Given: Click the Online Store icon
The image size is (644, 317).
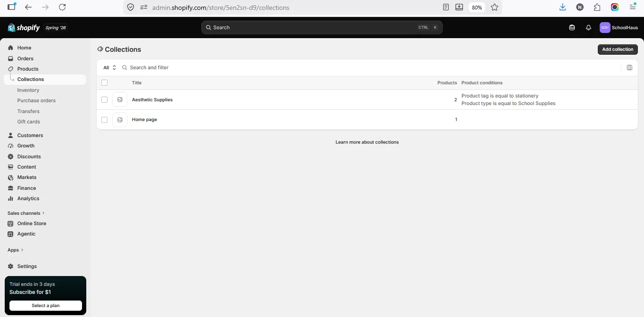Looking at the screenshot, I should 11,223.
